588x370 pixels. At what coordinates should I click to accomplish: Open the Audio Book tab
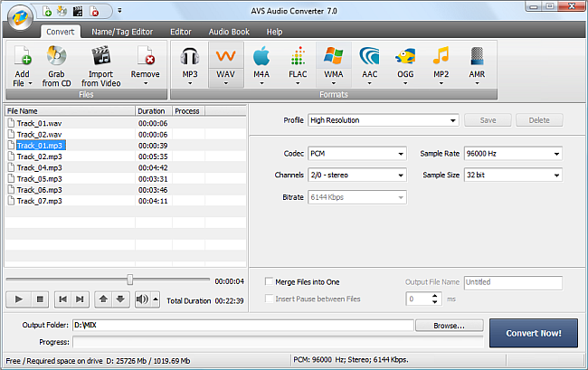(x=229, y=32)
